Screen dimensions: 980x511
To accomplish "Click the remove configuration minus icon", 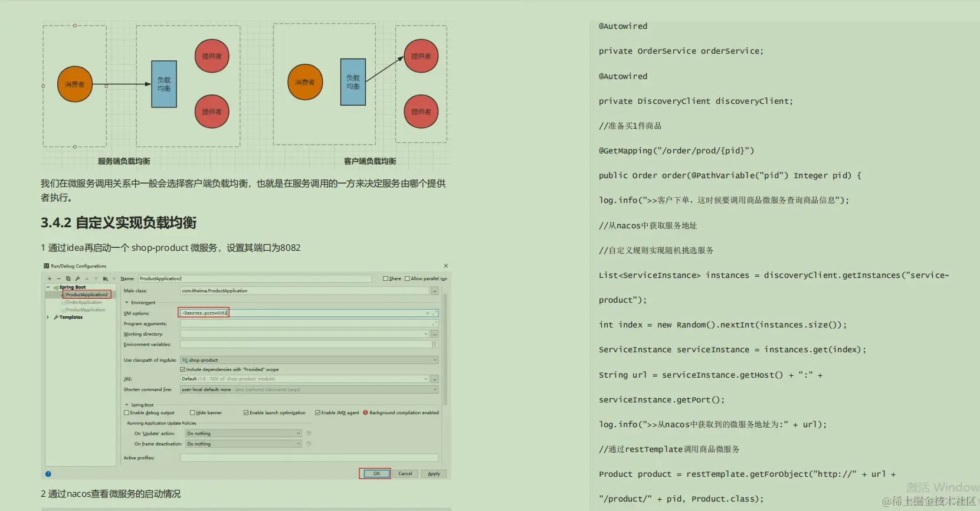I will click(58, 279).
